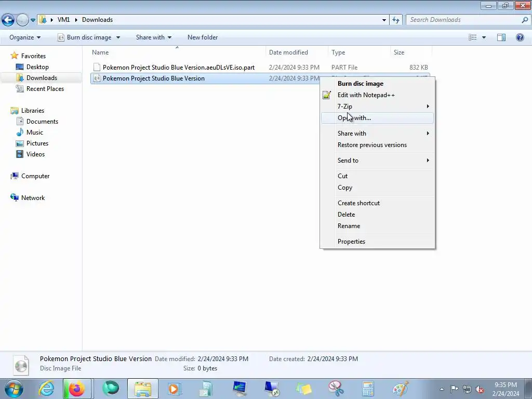Screen dimensions: 532x399
Task: Click the Back navigation arrow
Action: 8,20
